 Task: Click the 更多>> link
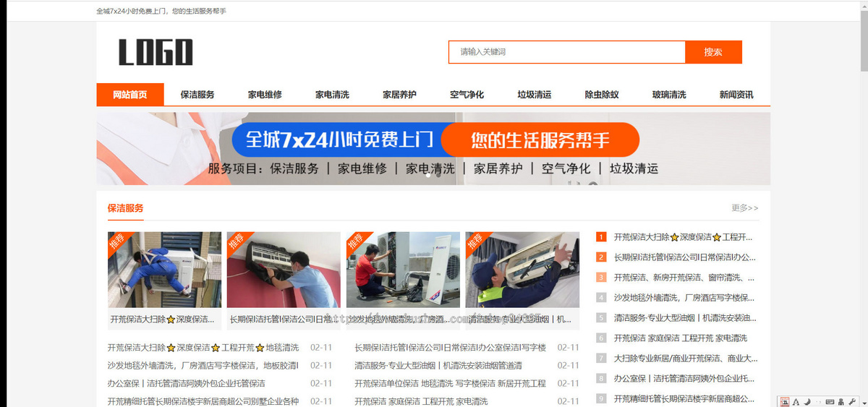[x=745, y=208]
